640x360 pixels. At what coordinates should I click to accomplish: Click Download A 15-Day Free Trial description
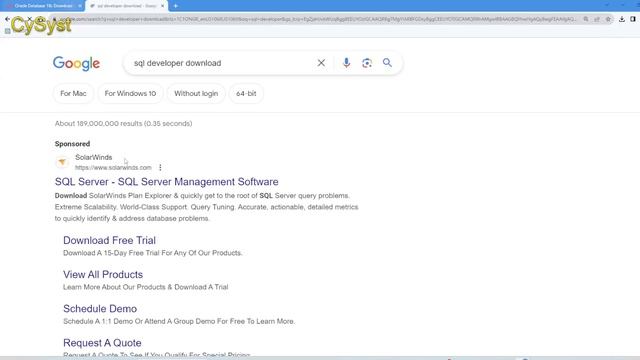(153, 253)
